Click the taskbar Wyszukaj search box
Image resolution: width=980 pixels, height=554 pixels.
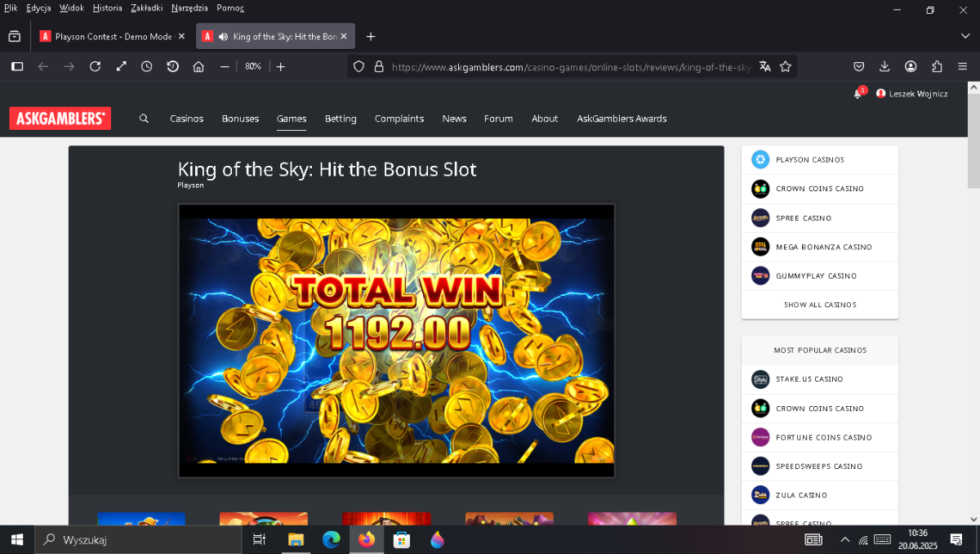tap(139, 539)
